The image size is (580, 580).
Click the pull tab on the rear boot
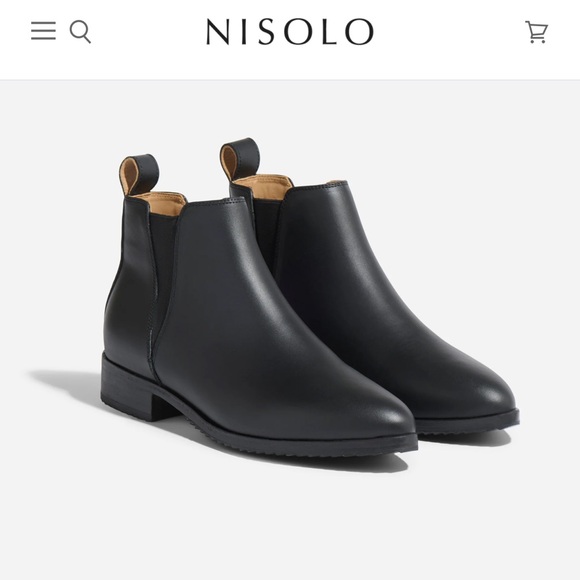click(239, 159)
